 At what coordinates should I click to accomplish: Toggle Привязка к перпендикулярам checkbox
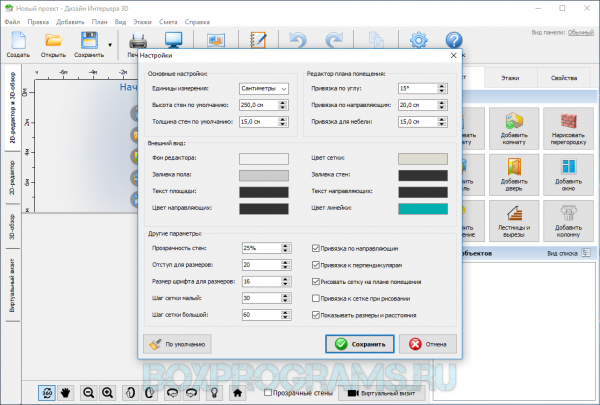316,265
